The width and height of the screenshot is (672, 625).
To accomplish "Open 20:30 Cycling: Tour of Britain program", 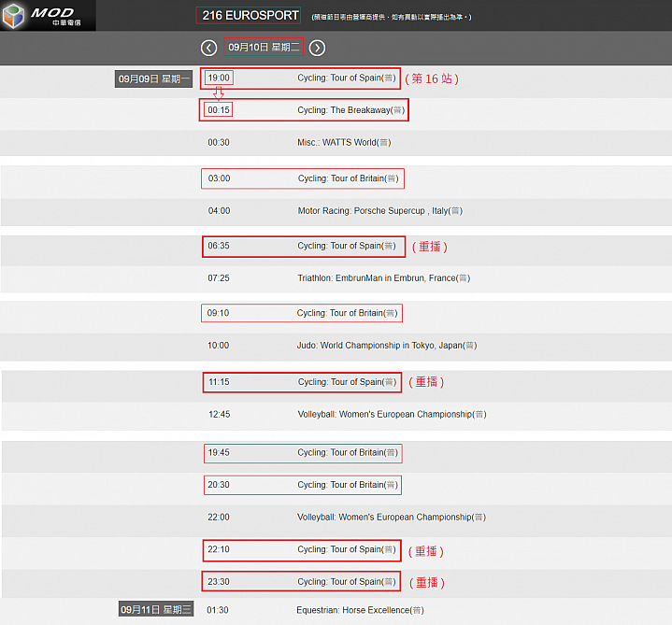I will (348, 485).
